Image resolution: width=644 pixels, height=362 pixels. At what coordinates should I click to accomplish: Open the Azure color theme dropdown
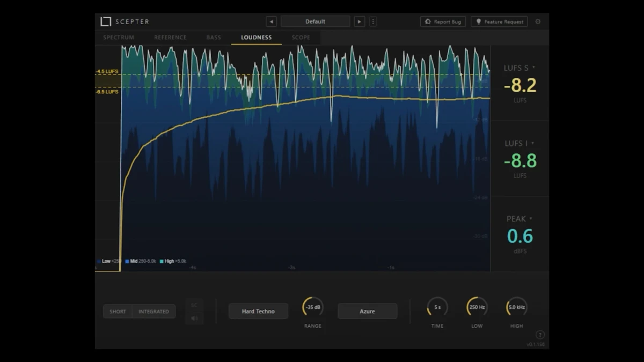367,311
